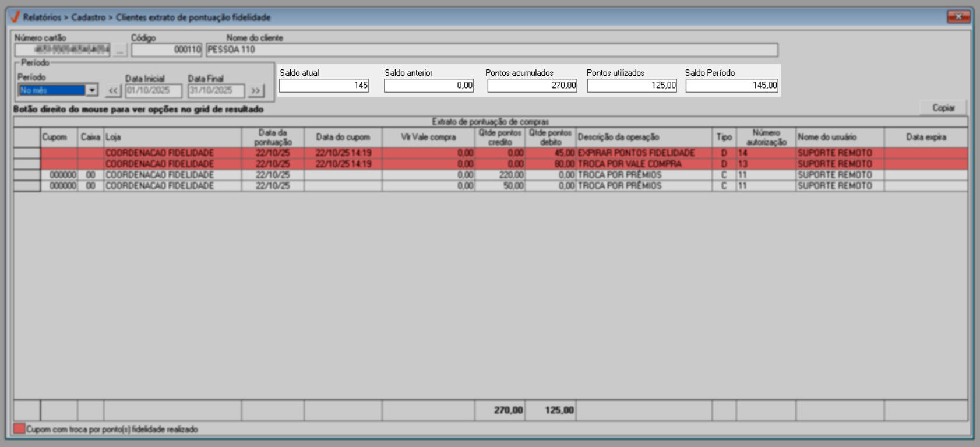980x447 pixels.
Task: Click the previous period arrow button
Action: pyautogui.click(x=113, y=90)
